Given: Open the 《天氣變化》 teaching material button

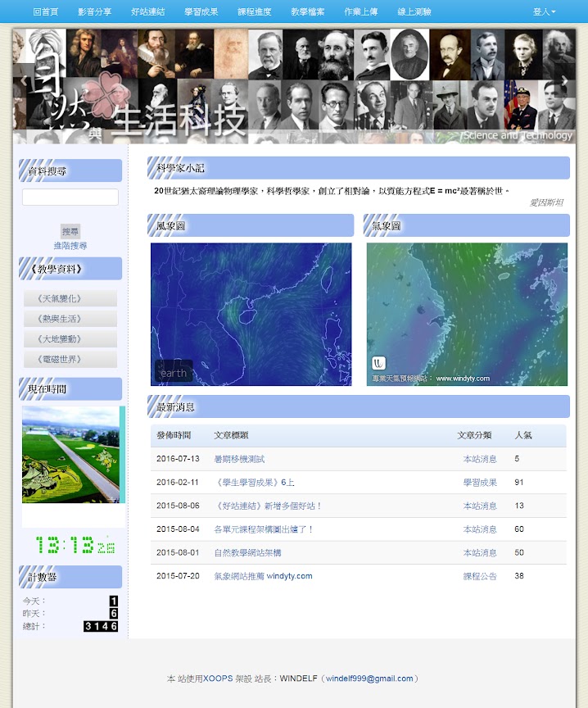Looking at the screenshot, I should tap(70, 299).
